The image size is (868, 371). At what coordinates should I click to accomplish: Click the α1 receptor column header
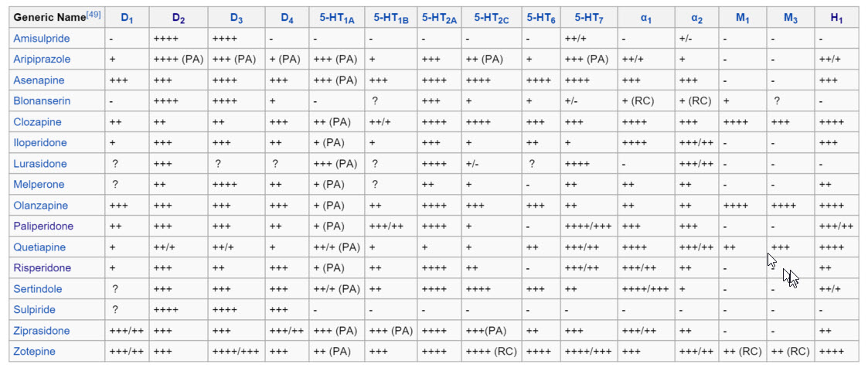pyautogui.click(x=646, y=19)
